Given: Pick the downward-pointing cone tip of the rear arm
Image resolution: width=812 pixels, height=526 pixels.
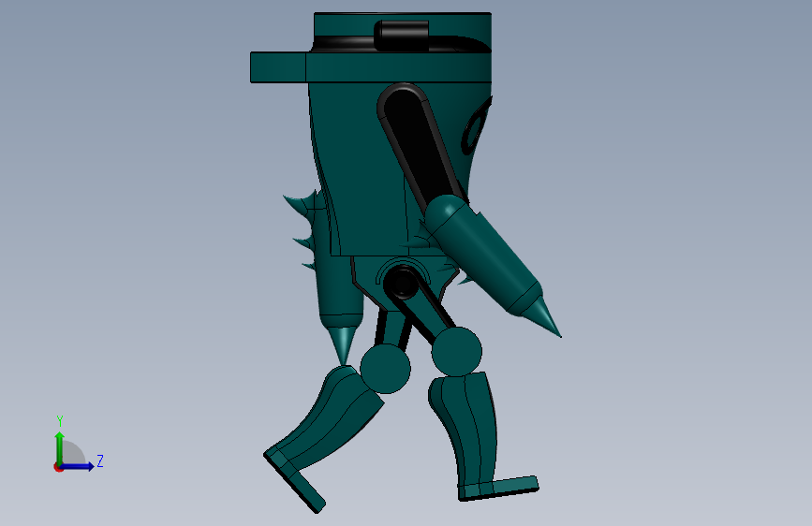Looking at the screenshot, I should tap(342, 344).
